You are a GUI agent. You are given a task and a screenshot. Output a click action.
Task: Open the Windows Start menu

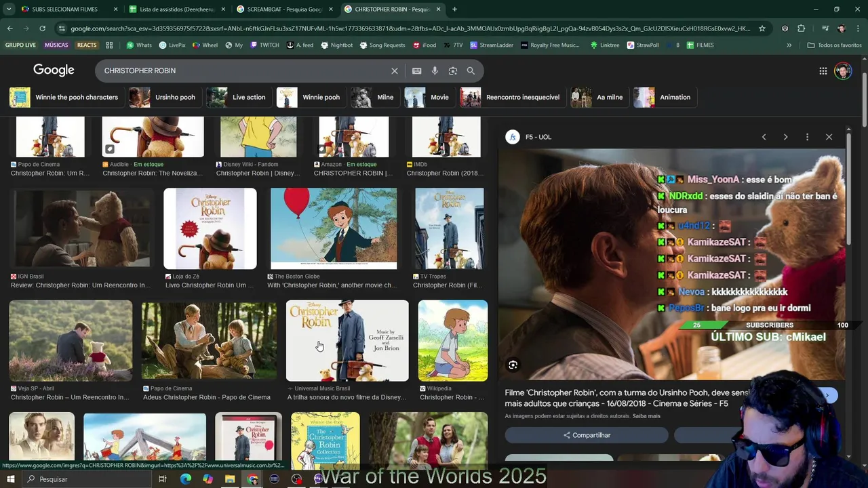11,479
